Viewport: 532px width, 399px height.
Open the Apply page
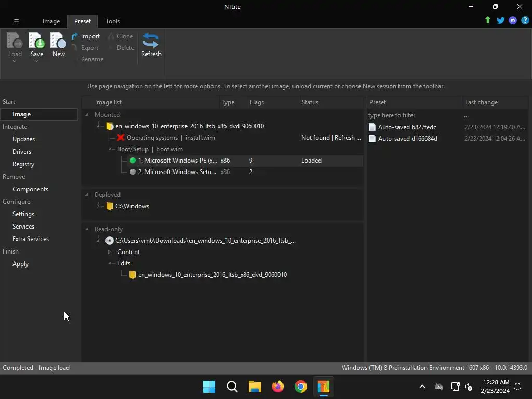pyautogui.click(x=20, y=264)
